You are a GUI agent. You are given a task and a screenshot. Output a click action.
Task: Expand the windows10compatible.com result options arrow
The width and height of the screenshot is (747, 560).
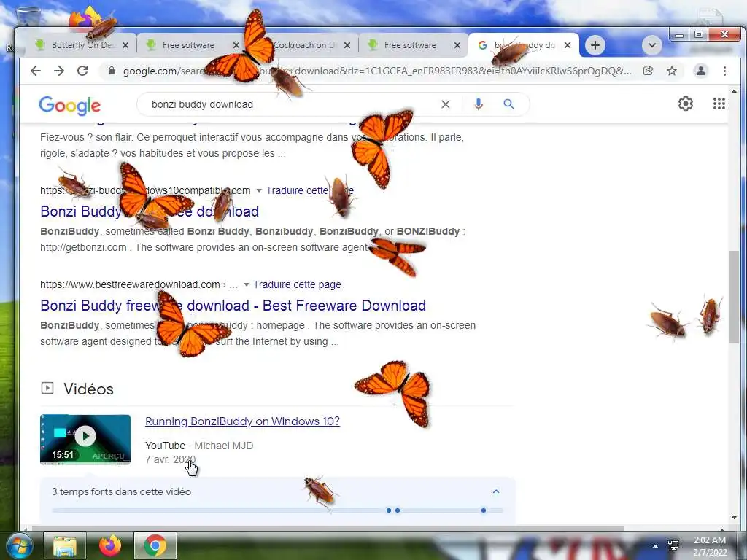259,190
